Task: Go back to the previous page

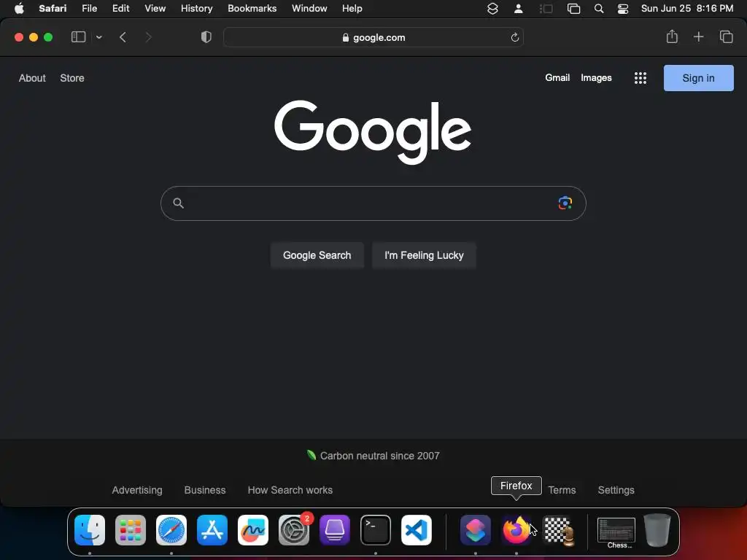Action: coord(123,37)
